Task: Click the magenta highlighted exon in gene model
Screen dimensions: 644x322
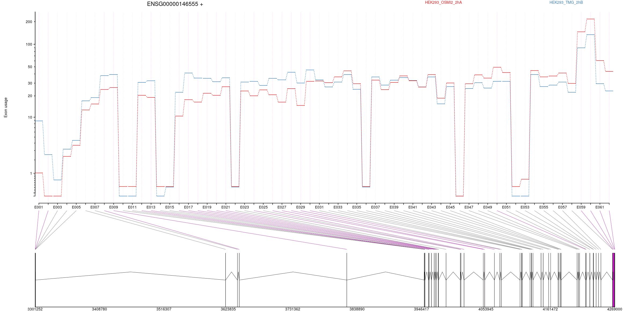Action: pyautogui.click(x=614, y=280)
